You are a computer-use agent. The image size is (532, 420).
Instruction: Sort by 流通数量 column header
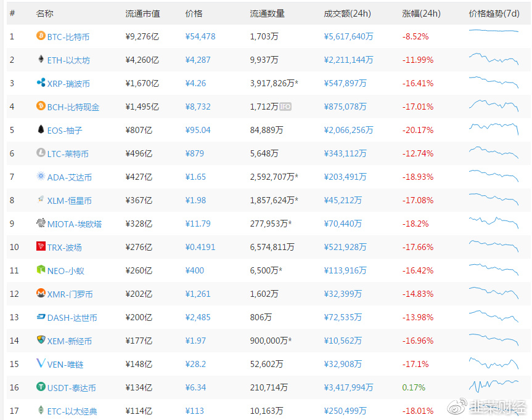pos(267,14)
